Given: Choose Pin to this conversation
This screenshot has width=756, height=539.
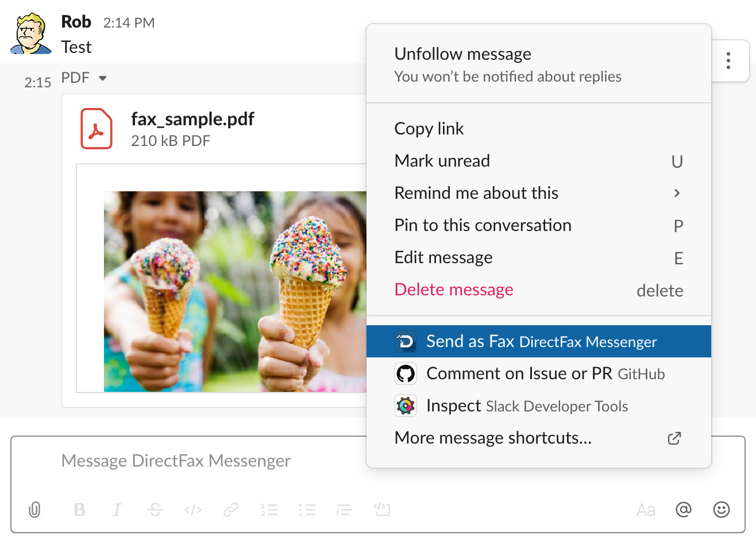Looking at the screenshot, I should (539, 225).
